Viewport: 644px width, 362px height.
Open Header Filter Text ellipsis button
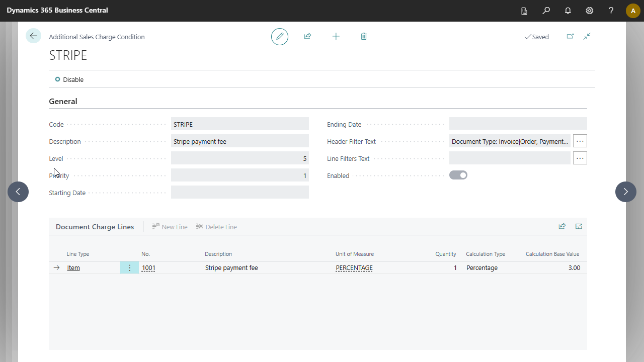580,141
